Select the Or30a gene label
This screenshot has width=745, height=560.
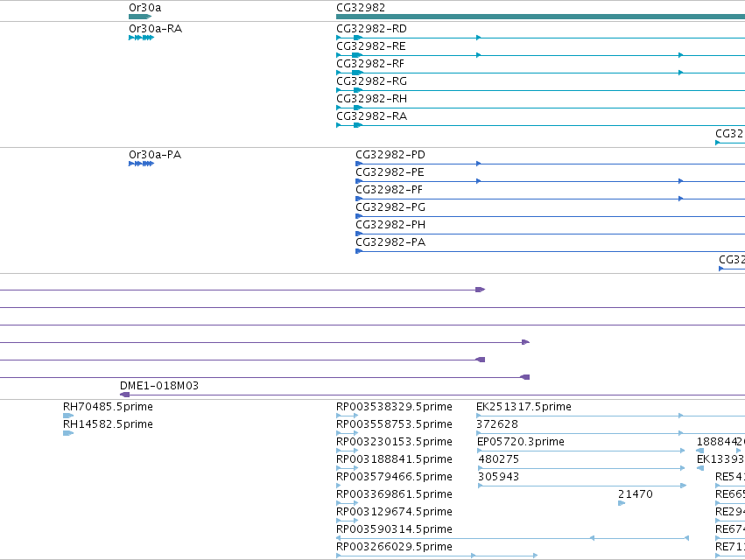point(145,8)
